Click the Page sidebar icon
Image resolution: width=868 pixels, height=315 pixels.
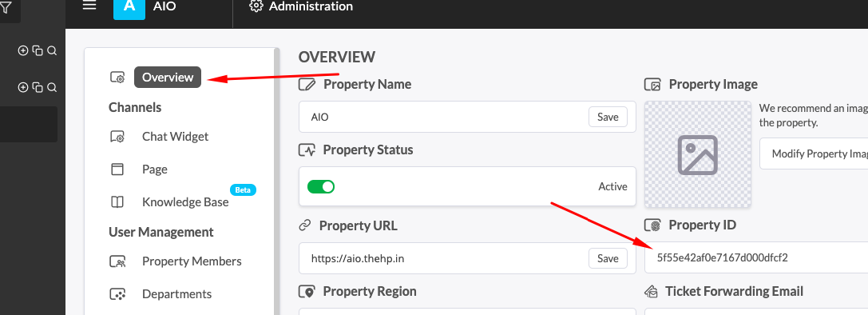coord(117,169)
